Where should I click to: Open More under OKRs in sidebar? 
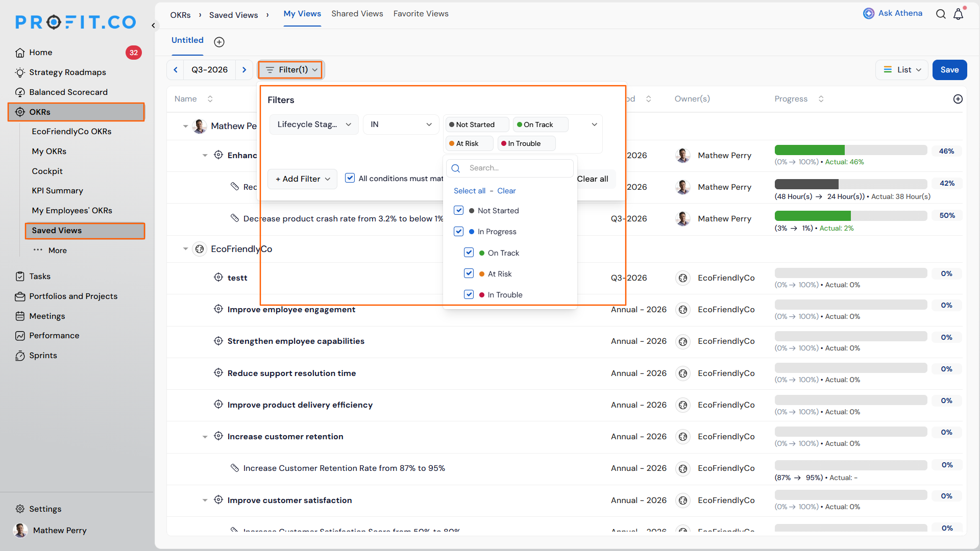tap(50, 251)
